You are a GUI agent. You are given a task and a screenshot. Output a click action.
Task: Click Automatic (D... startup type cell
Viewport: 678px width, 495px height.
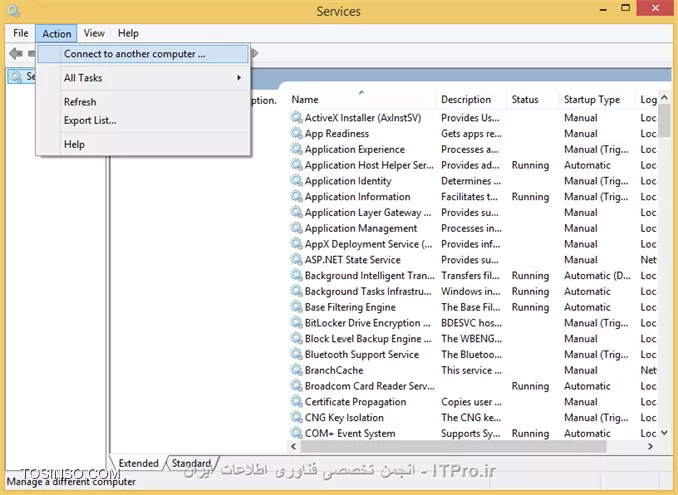(x=597, y=275)
